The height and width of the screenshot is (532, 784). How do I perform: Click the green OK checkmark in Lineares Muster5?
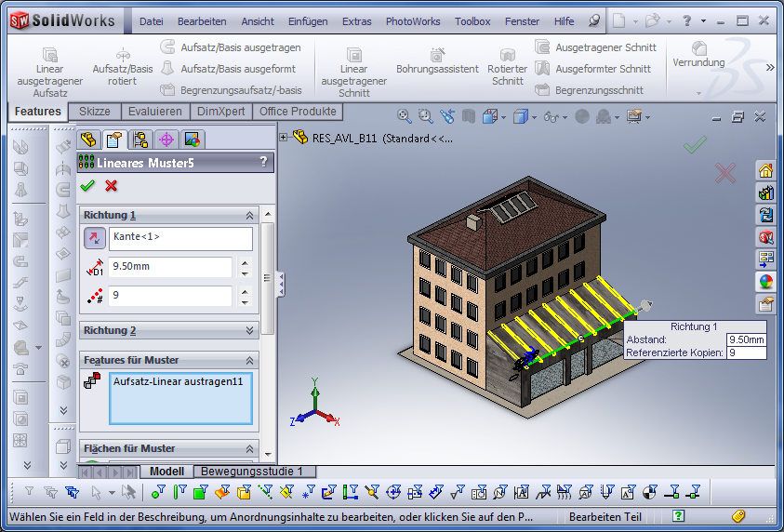[88, 185]
